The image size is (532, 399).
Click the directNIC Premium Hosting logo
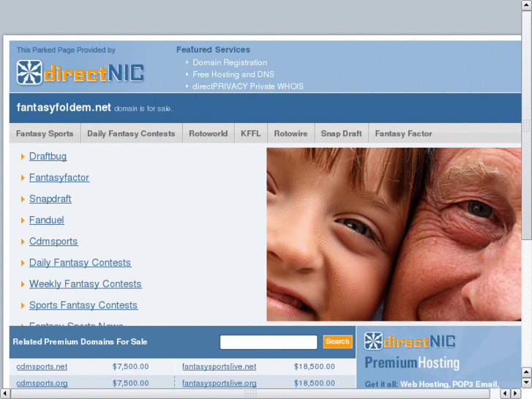(x=412, y=351)
